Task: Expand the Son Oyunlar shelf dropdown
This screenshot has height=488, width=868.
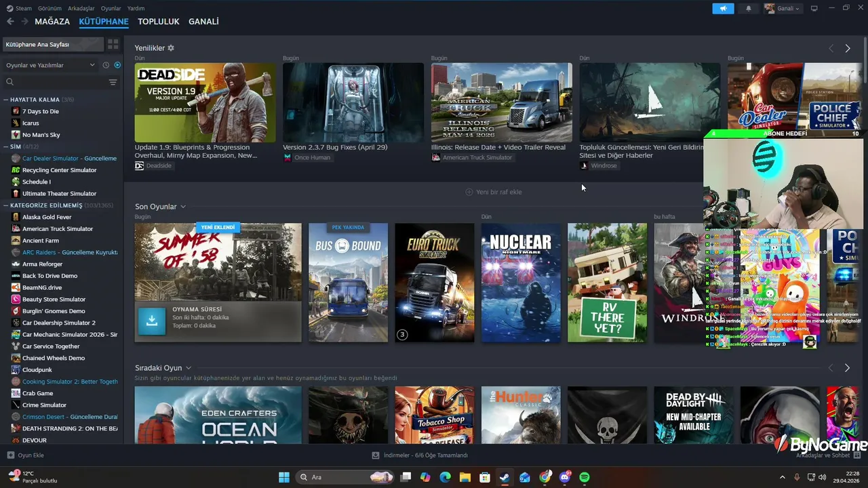Action: (x=183, y=207)
